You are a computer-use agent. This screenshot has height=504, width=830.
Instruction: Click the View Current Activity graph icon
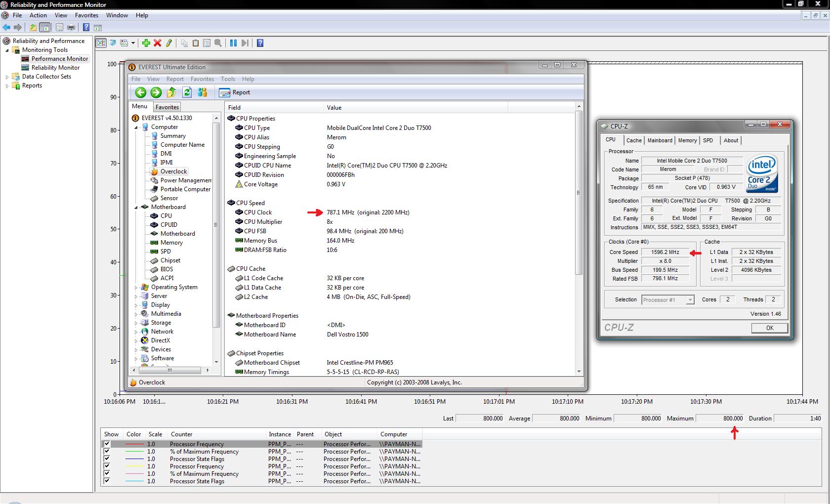[x=101, y=43]
